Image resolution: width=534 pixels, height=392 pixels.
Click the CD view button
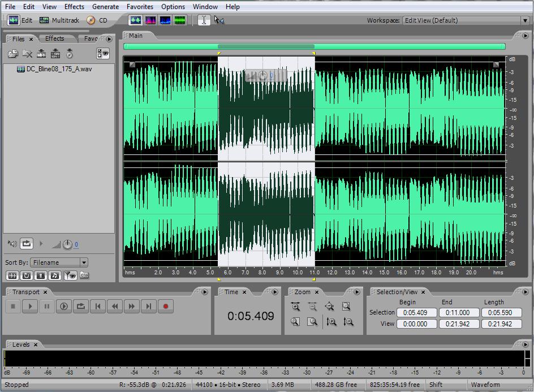click(x=97, y=20)
